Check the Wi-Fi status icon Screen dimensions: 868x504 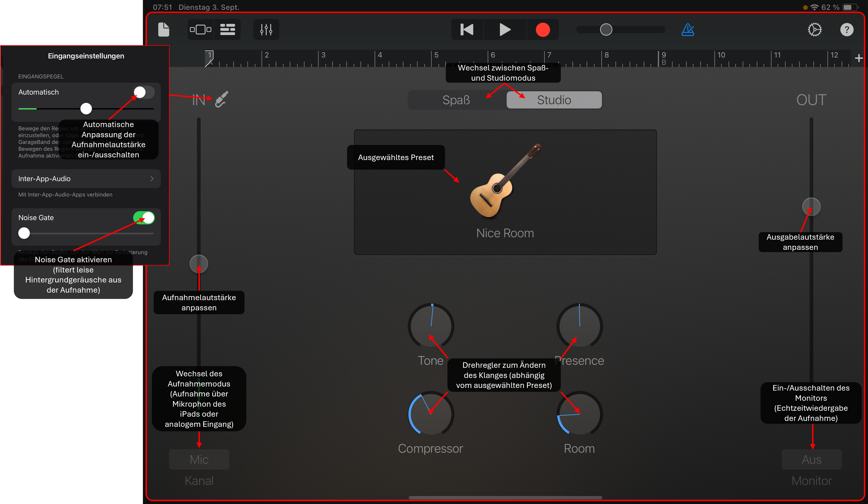click(815, 7)
